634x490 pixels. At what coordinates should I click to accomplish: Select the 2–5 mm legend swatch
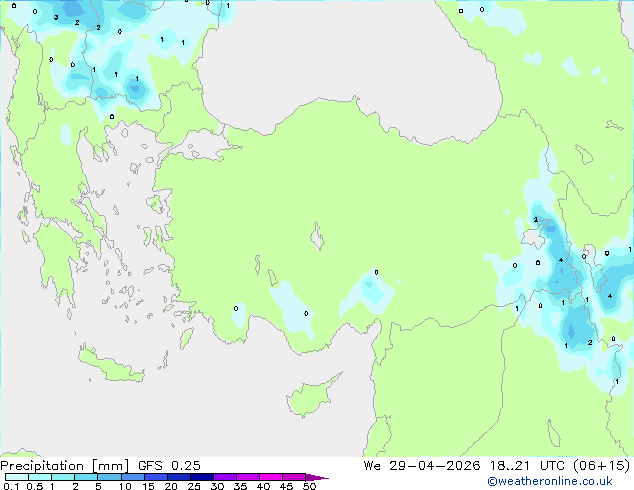coord(86,477)
